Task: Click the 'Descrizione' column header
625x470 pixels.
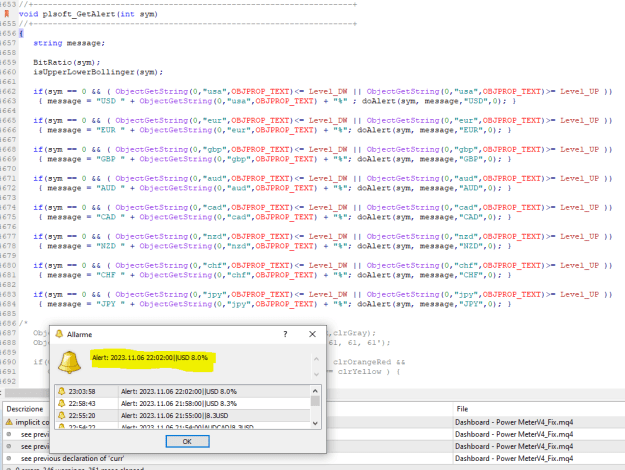Action: (25, 409)
